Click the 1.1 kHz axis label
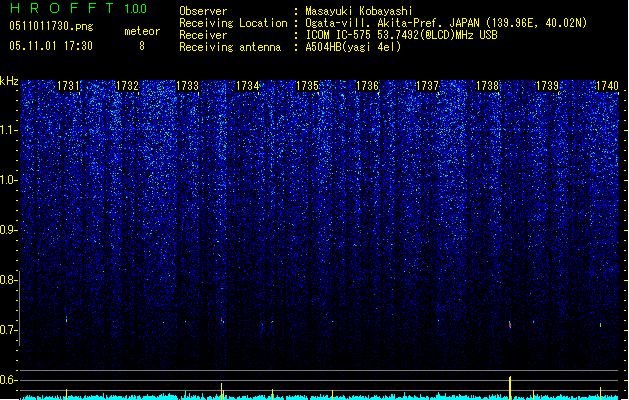The height and width of the screenshot is (400, 629). (x=8, y=130)
